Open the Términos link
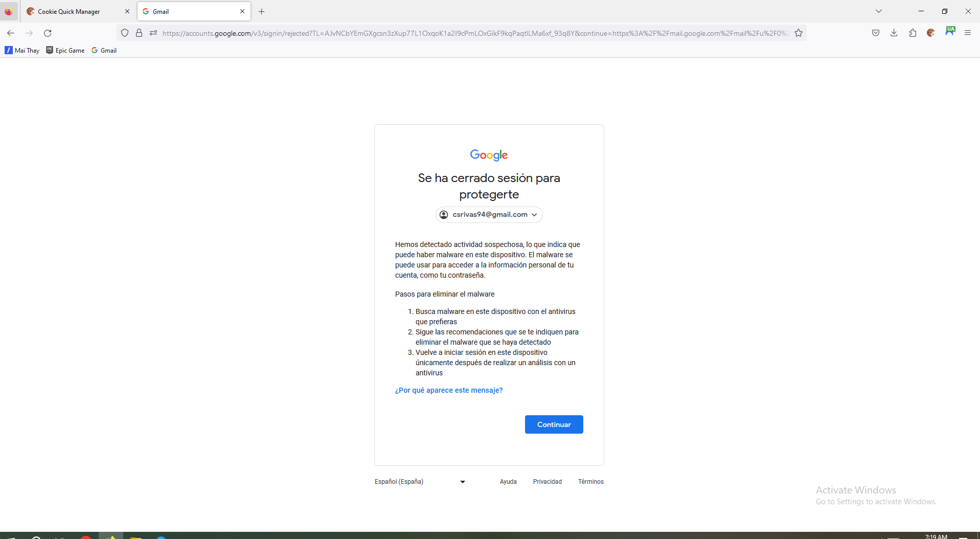The width and height of the screenshot is (980, 539). [591, 482]
